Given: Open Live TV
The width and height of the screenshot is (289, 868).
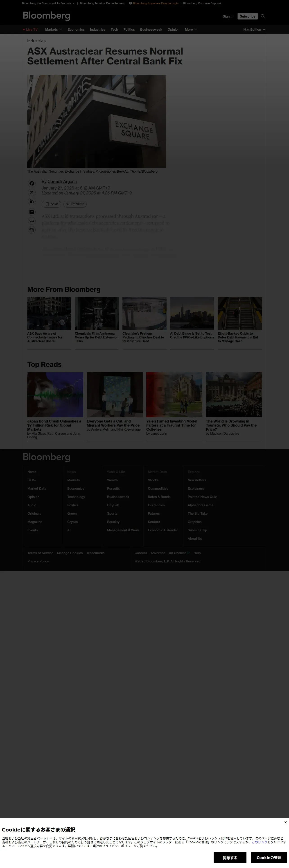Looking at the screenshot, I should [x=30, y=30].
